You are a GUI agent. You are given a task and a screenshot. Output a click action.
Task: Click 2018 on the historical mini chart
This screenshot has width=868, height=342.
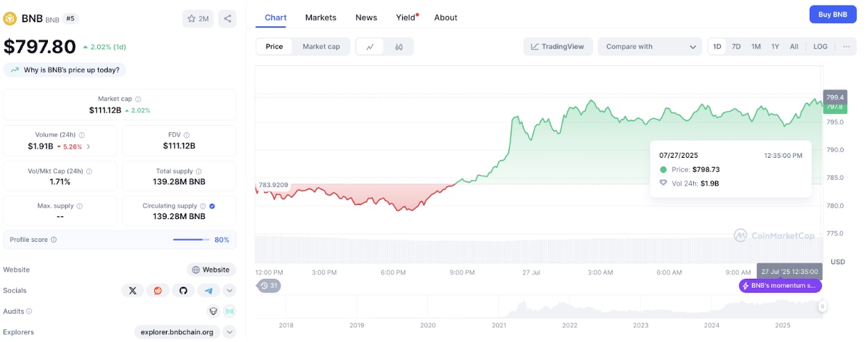tap(286, 325)
